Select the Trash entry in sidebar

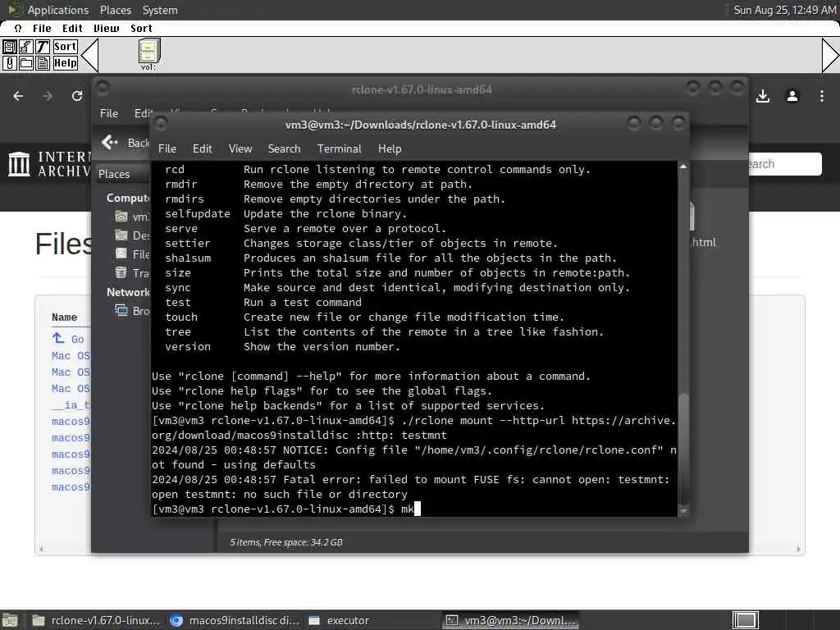pos(132,273)
